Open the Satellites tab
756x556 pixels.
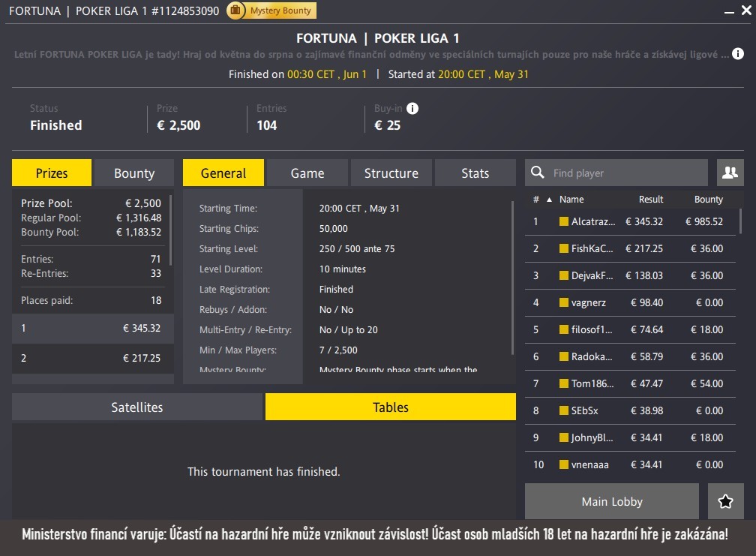tap(136, 407)
